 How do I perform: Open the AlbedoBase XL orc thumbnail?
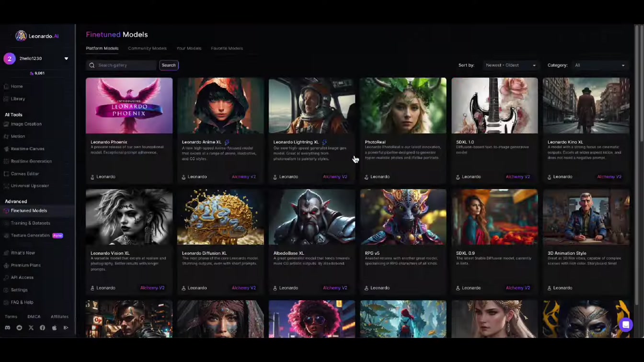click(x=312, y=217)
